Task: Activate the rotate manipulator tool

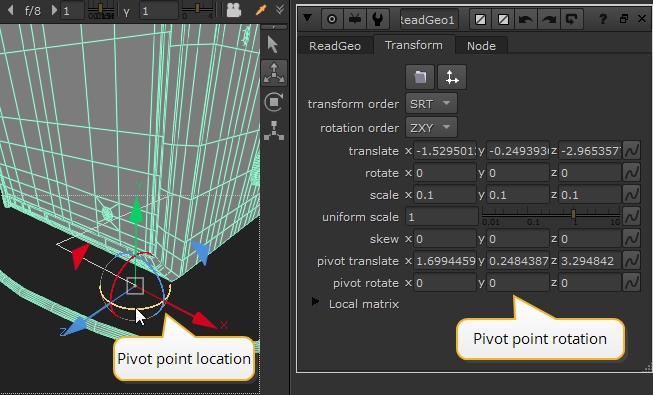Action: pyautogui.click(x=274, y=102)
